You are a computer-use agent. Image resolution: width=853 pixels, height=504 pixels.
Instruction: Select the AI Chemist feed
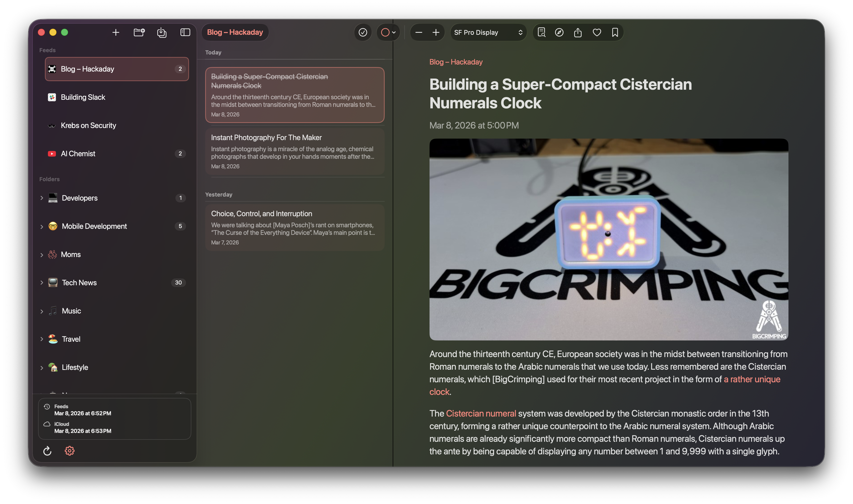click(78, 153)
